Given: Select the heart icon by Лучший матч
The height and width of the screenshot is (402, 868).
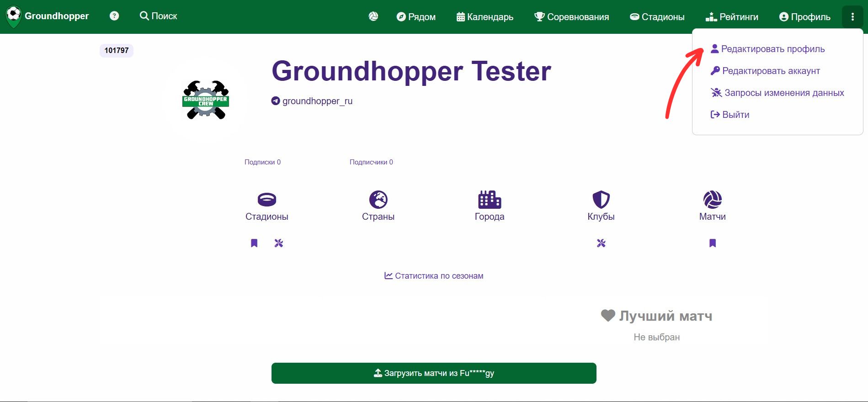Looking at the screenshot, I should [608, 315].
